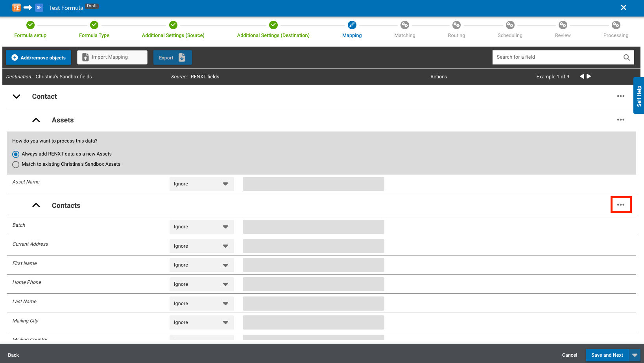Image resolution: width=644 pixels, height=363 pixels.
Task: Collapse the Assets section
Action: point(36,120)
